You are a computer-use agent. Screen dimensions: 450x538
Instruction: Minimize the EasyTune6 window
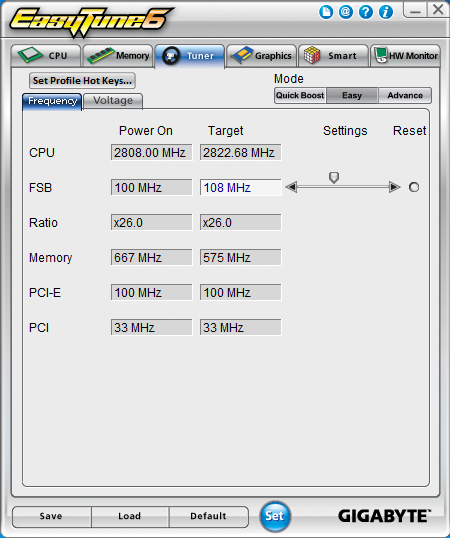click(415, 10)
